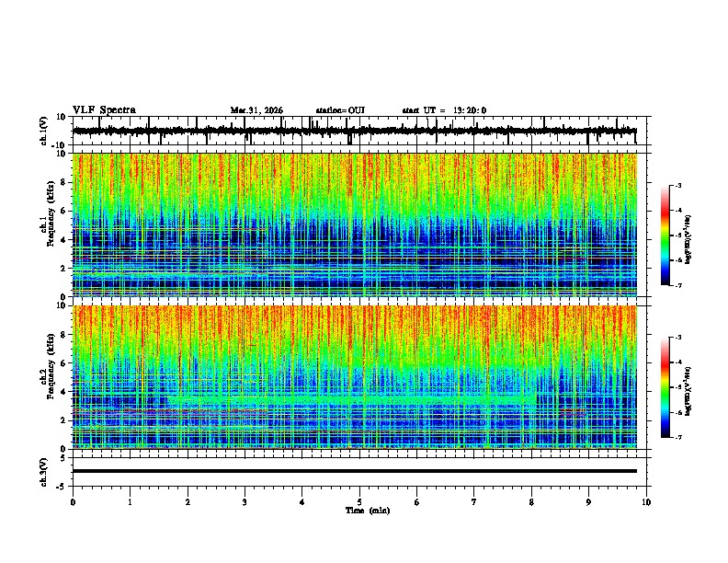Viewport: 728px width, 563px height.
Task: Click the ch.2 "Frequency (kHz)" axis title
Action: [x=51, y=366]
